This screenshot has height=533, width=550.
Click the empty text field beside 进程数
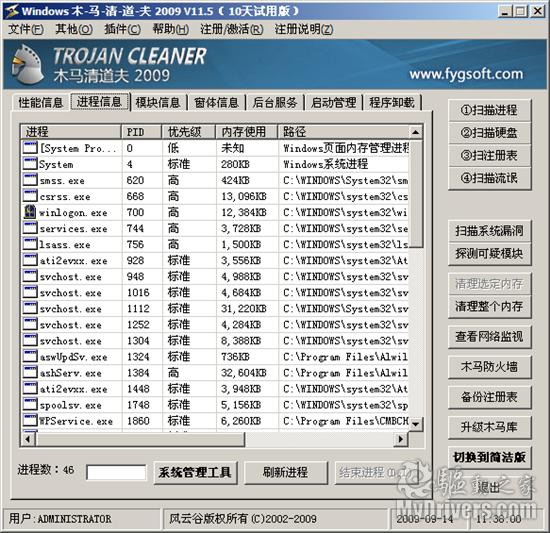pos(116,472)
